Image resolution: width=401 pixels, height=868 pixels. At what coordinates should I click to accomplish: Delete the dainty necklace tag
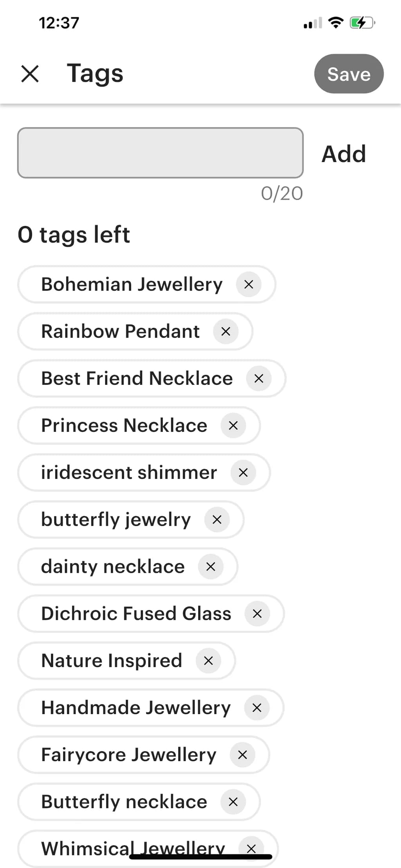(x=211, y=567)
